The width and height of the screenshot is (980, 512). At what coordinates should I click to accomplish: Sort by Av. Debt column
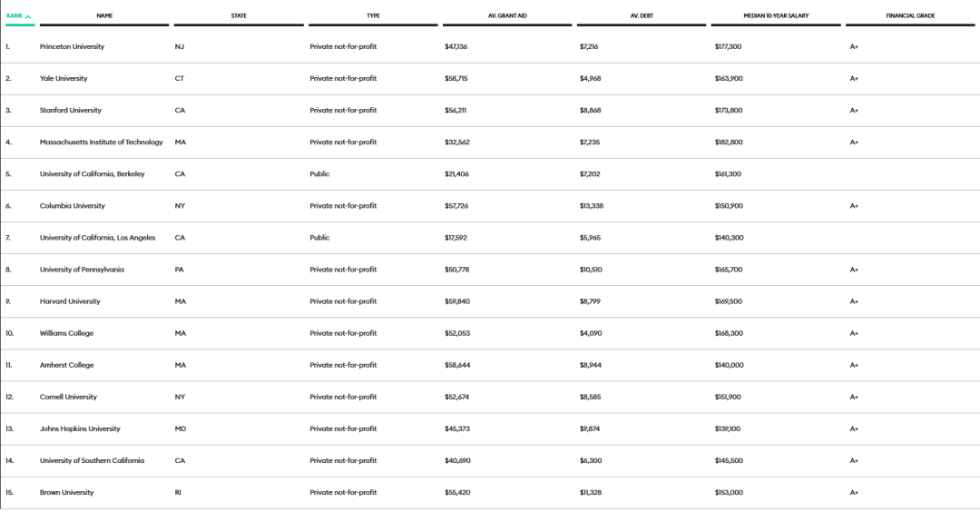coord(641,15)
